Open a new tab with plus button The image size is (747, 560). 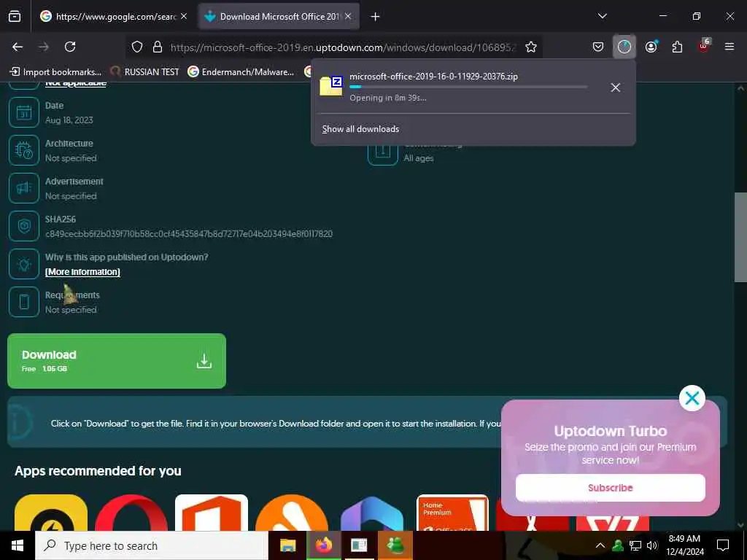click(376, 17)
